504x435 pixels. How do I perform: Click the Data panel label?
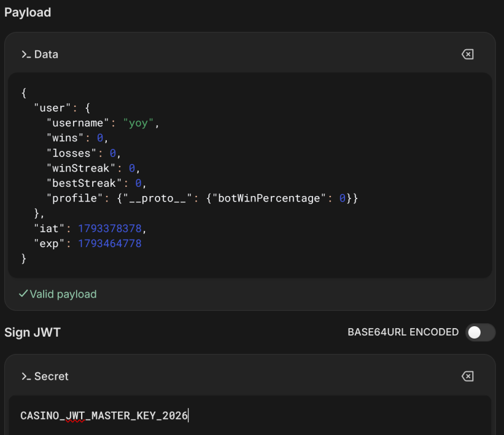click(46, 54)
